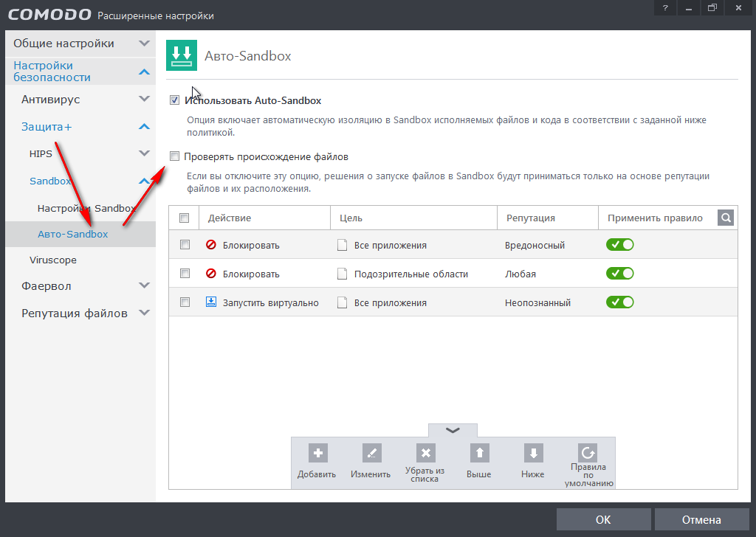
Task: Disable the Вредоносный rule toggle switch
Action: pos(620,245)
